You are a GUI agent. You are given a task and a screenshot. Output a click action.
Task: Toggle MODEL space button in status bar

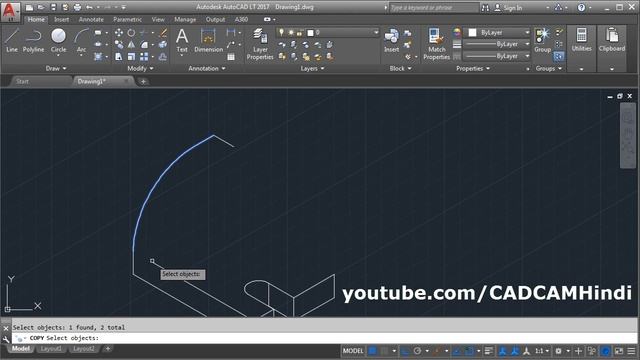coord(353,351)
